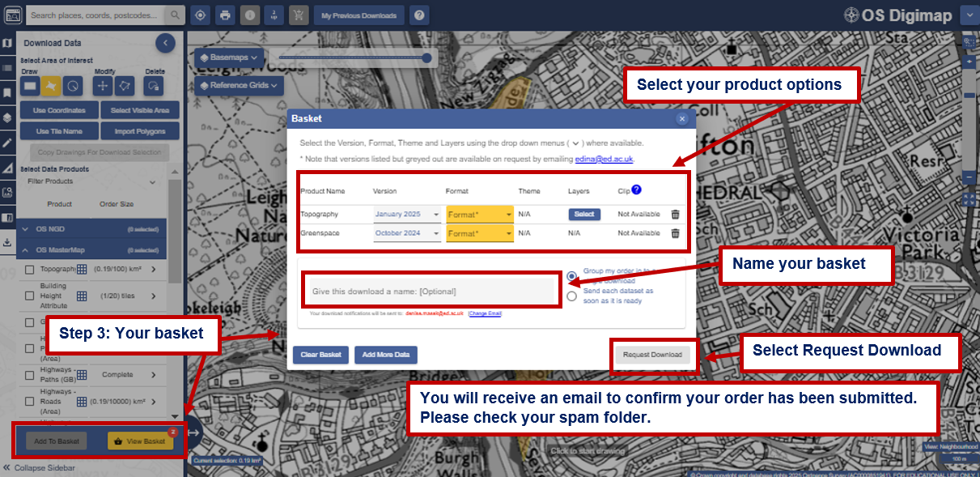Open the pencil drawing tools icon
Screen dimensions: 980x477
7,143
